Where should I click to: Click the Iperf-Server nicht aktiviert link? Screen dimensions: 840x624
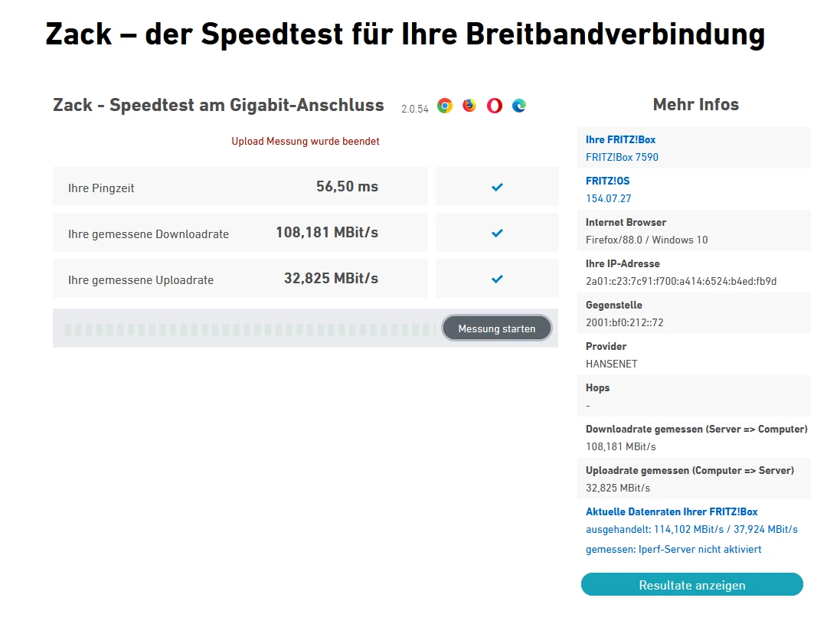click(x=673, y=549)
